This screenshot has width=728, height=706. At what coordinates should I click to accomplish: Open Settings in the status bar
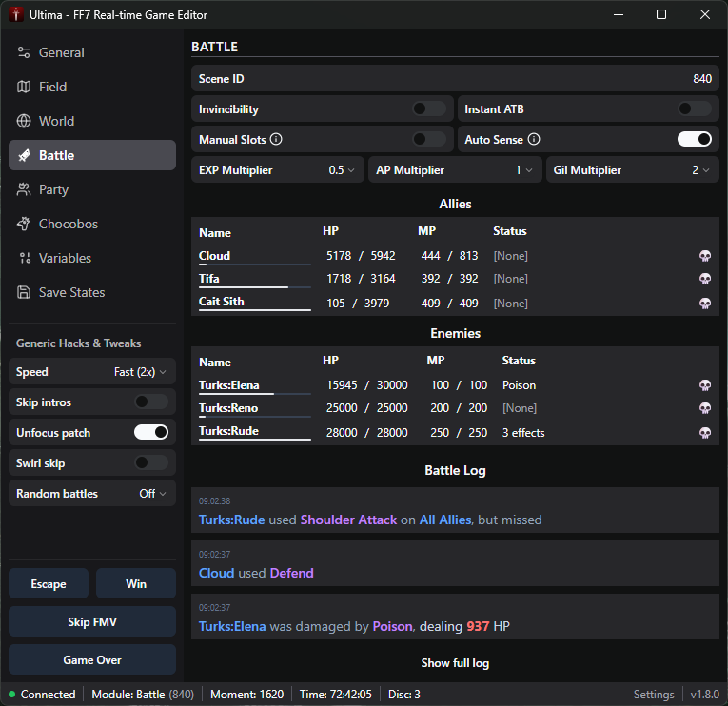[x=654, y=695]
